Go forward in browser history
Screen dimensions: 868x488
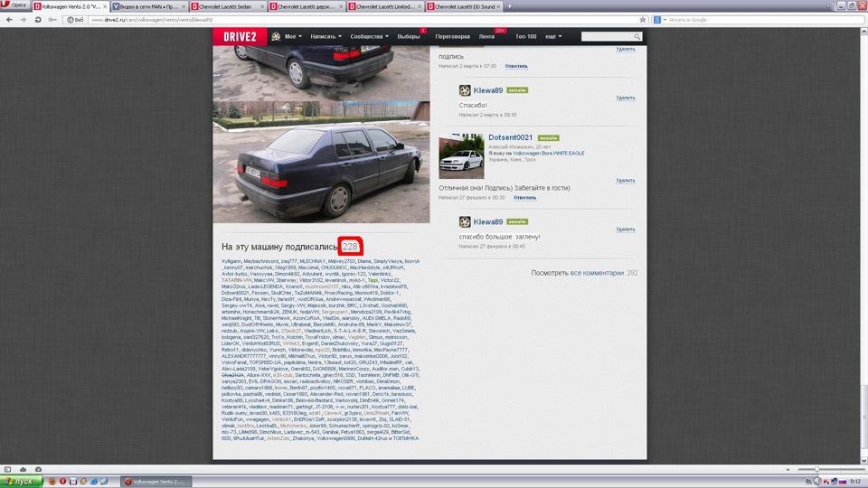point(23,19)
